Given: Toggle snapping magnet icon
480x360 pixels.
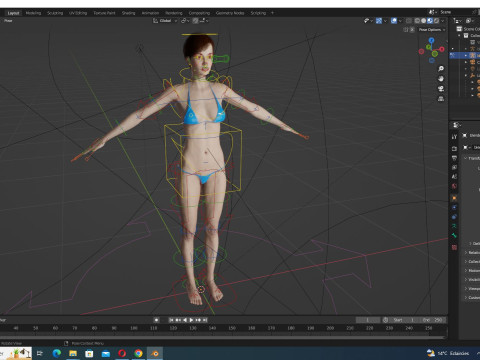Looking at the screenshot, I should coord(195,21).
